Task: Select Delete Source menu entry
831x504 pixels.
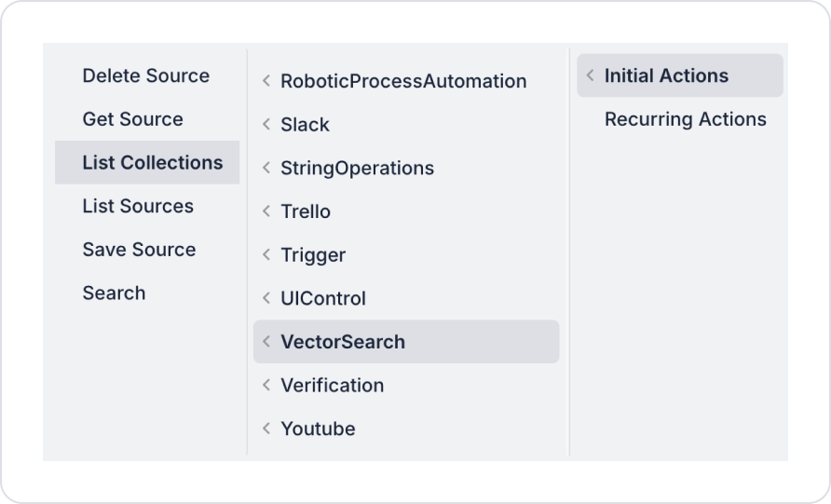Action: pos(146,76)
